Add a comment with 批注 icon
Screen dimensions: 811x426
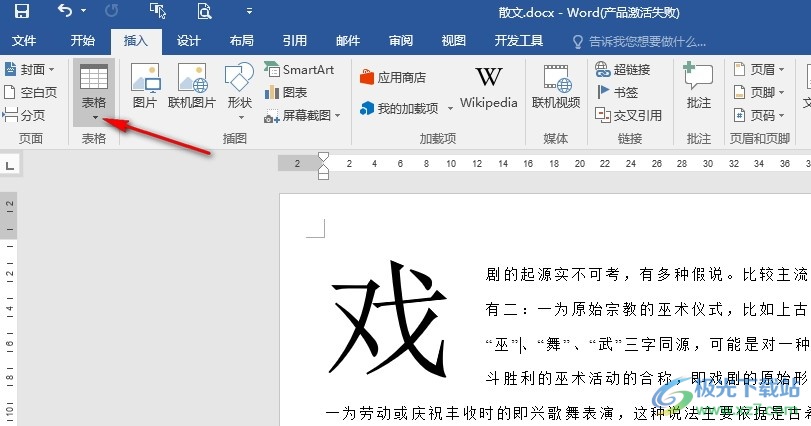[x=699, y=86]
